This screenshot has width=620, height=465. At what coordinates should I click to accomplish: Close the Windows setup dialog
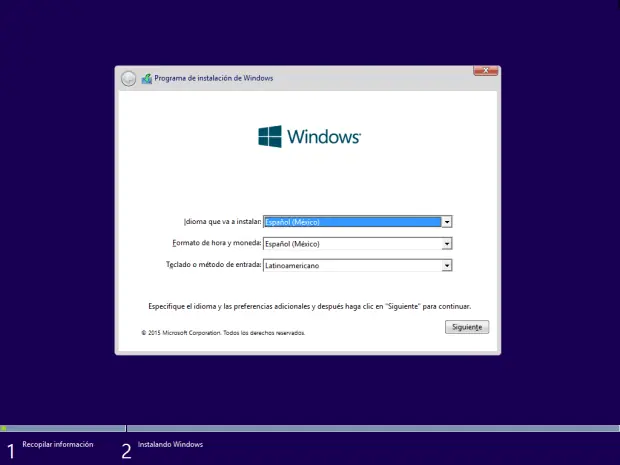click(486, 70)
